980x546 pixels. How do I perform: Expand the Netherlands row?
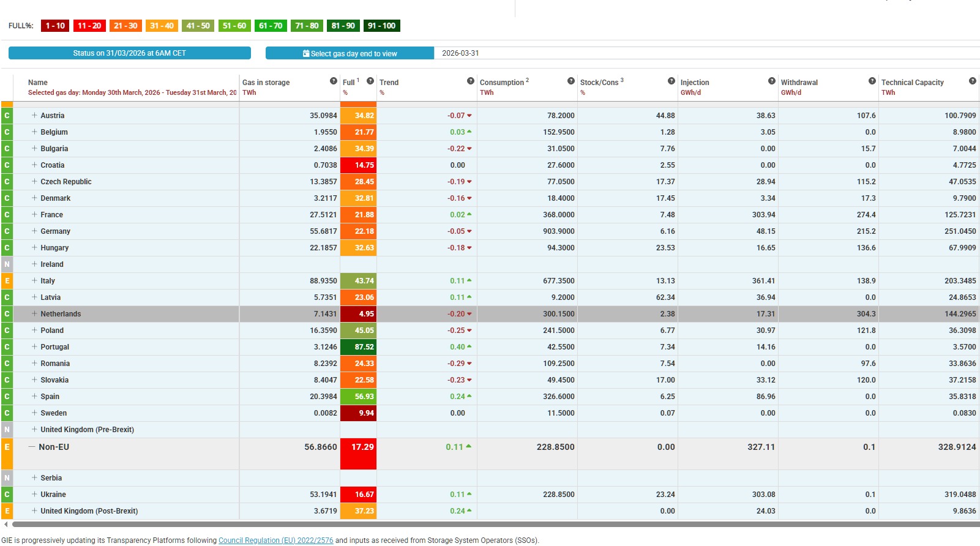[34, 313]
